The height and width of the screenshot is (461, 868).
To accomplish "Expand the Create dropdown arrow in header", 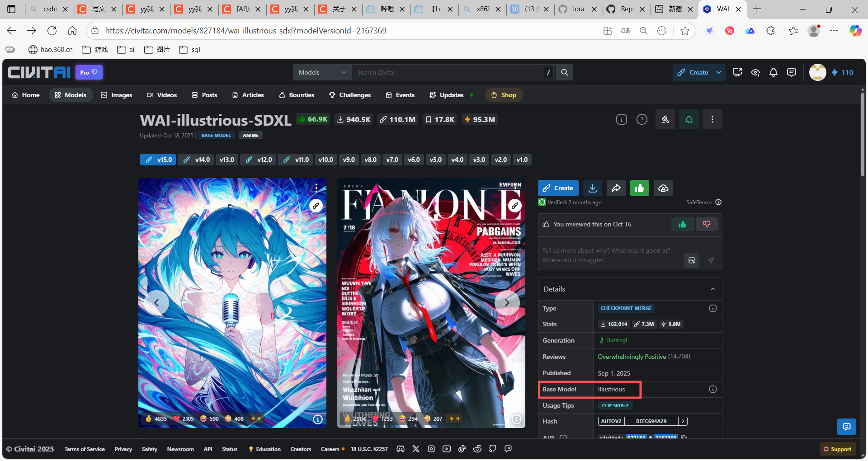I will [719, 72].
